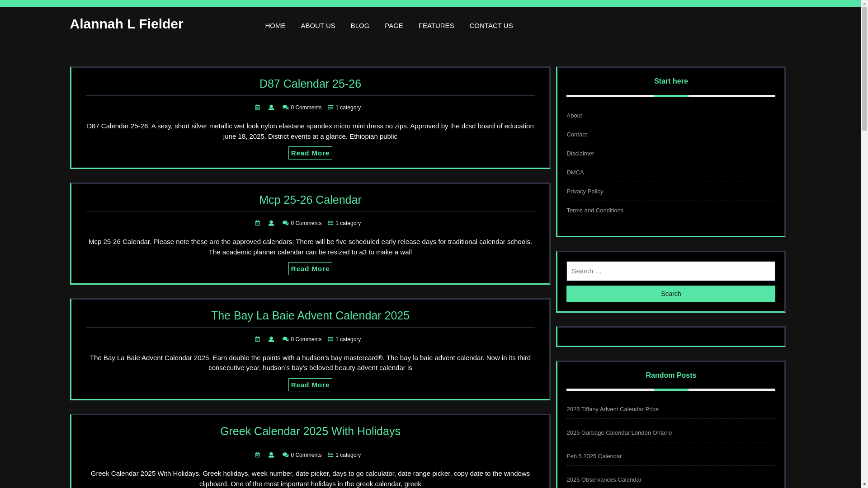The image size is (868, 488).
Task: Open the Privacy Policy sidebar link
Action: 585,192
